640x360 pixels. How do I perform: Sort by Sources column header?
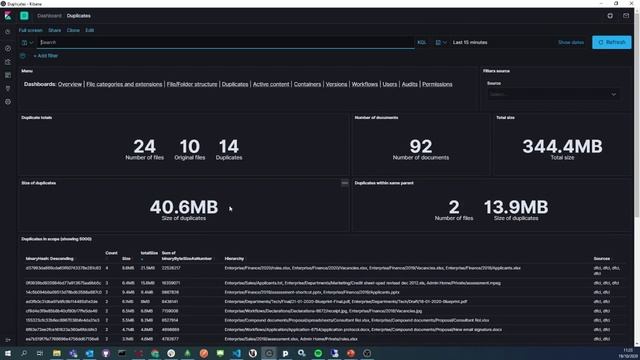[602, 259]
